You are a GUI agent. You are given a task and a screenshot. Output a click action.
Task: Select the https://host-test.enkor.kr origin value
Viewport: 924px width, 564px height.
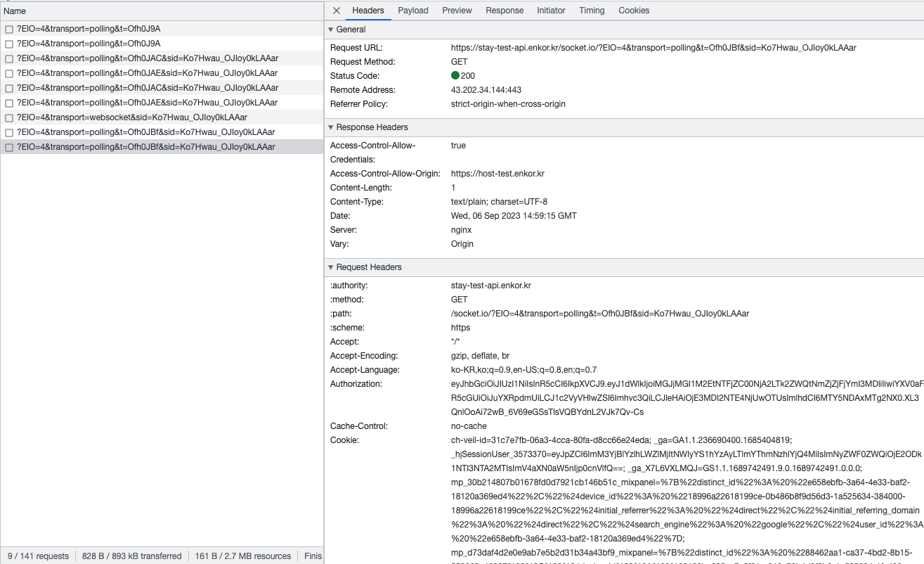click(497, 174)
